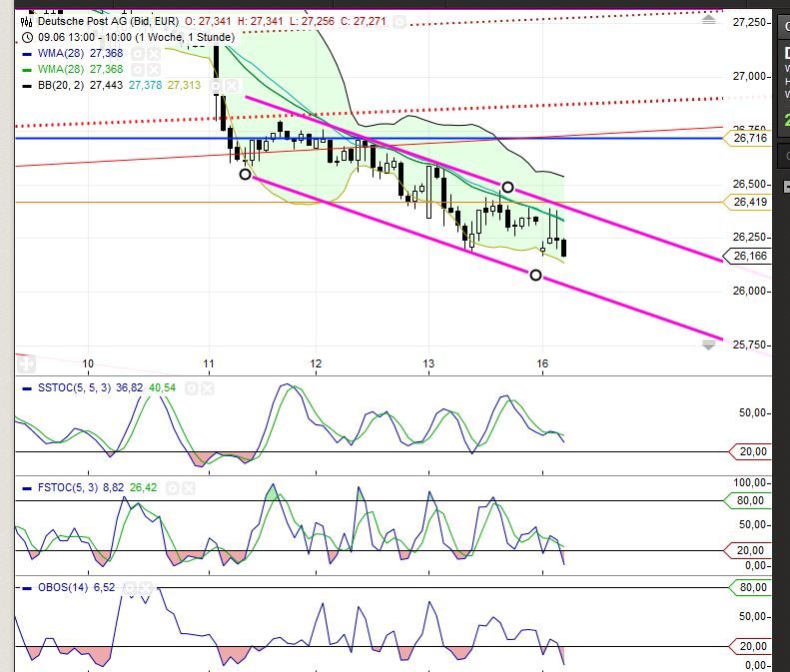Screen dimensions: 790x672
Task: Open settings for the blue WMA(28) indicator
Action: click(x=138, y=53)
